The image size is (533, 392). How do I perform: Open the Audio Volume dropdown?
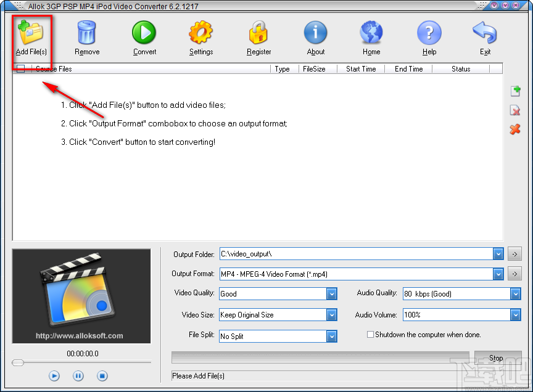516,315
